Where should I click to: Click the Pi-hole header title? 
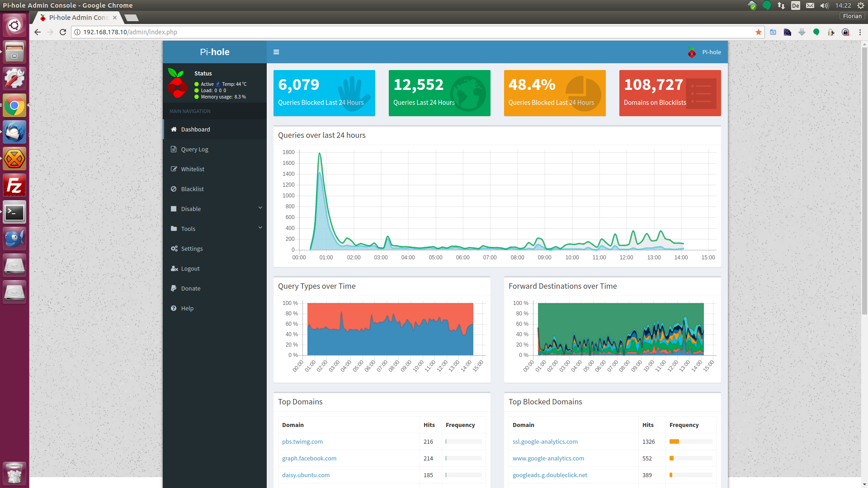(x=215, y=52)
